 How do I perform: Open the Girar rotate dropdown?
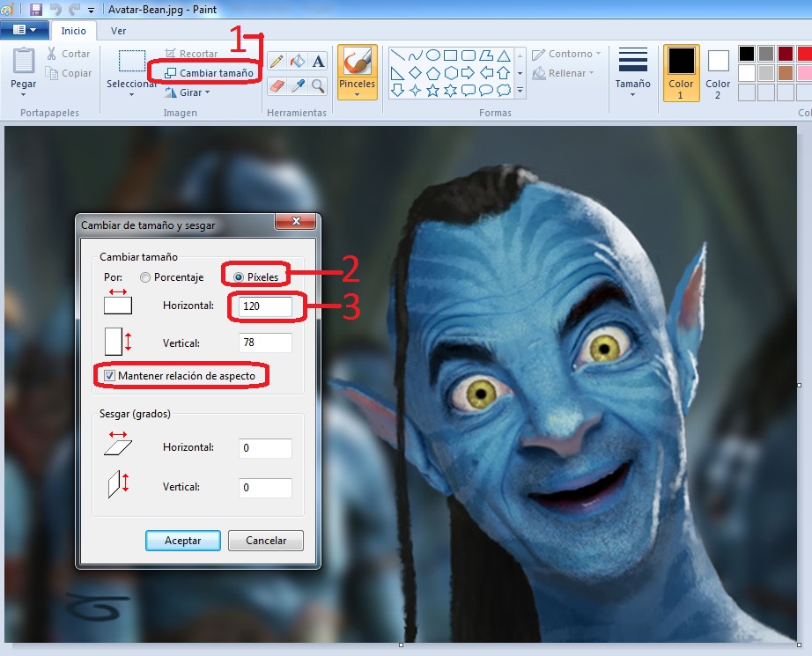187,92
